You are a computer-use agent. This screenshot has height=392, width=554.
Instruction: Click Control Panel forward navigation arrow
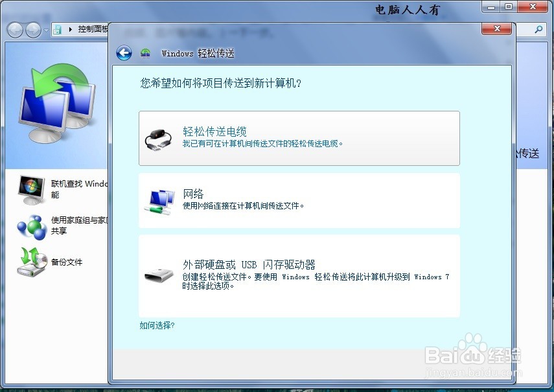coord(33,30)
